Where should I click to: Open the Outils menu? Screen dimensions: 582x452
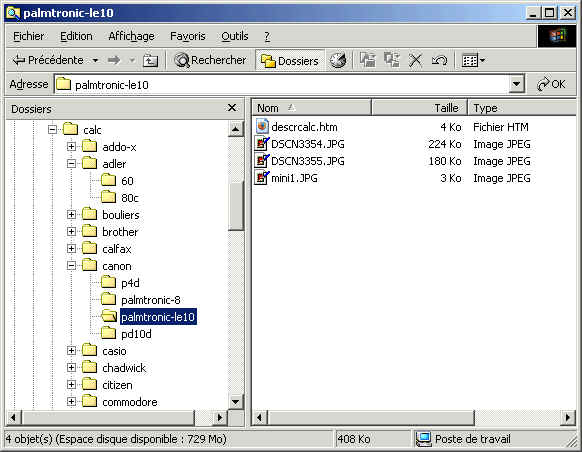pyautogui.click(x=235, y=36)
